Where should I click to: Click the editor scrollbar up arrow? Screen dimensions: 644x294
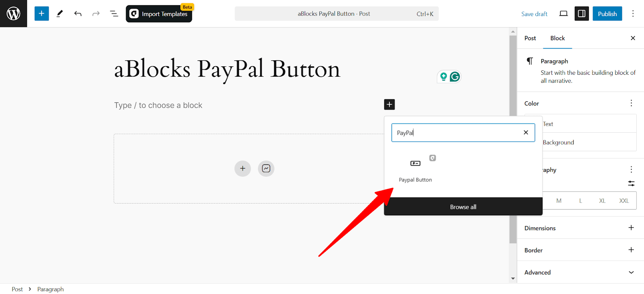[x=513, y=31]
